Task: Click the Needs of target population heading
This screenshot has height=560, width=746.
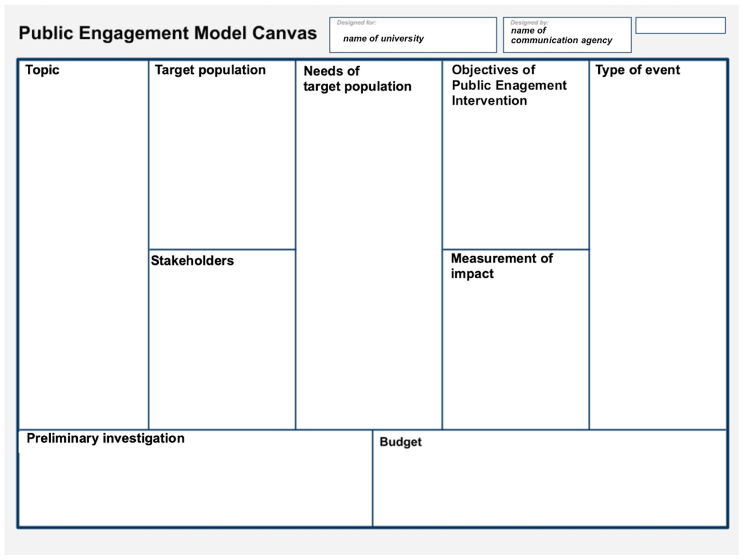Action: click(x=357, y=79)
